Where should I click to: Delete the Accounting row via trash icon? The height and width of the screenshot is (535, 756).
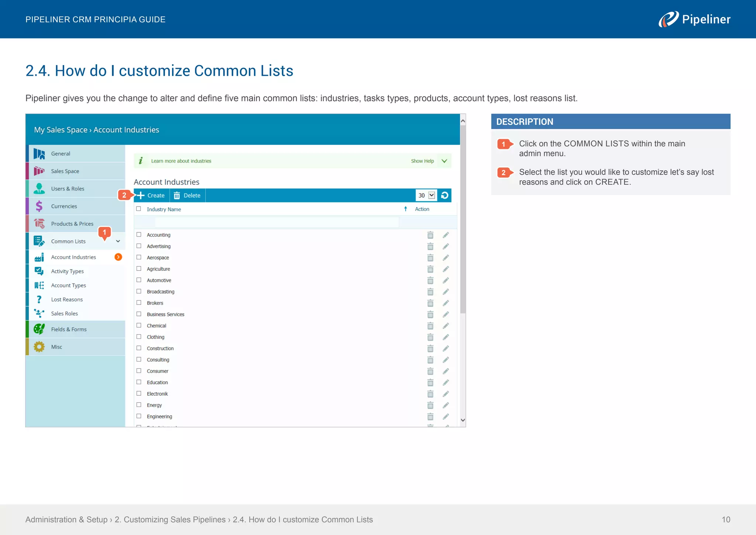point(430,235)
